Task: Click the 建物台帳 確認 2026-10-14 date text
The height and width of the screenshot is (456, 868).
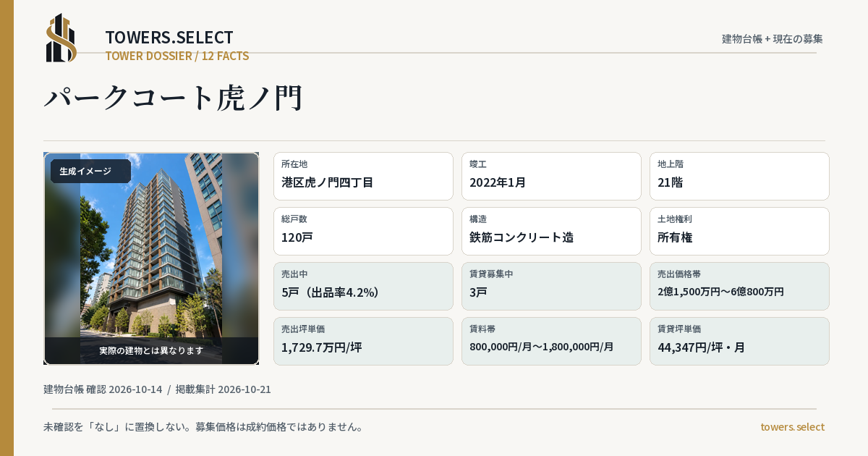Action: (x=103, y=389)
